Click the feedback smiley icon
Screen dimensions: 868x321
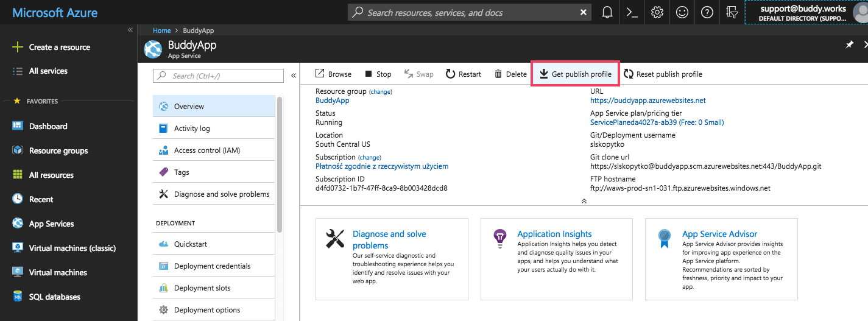coord(682,12)
